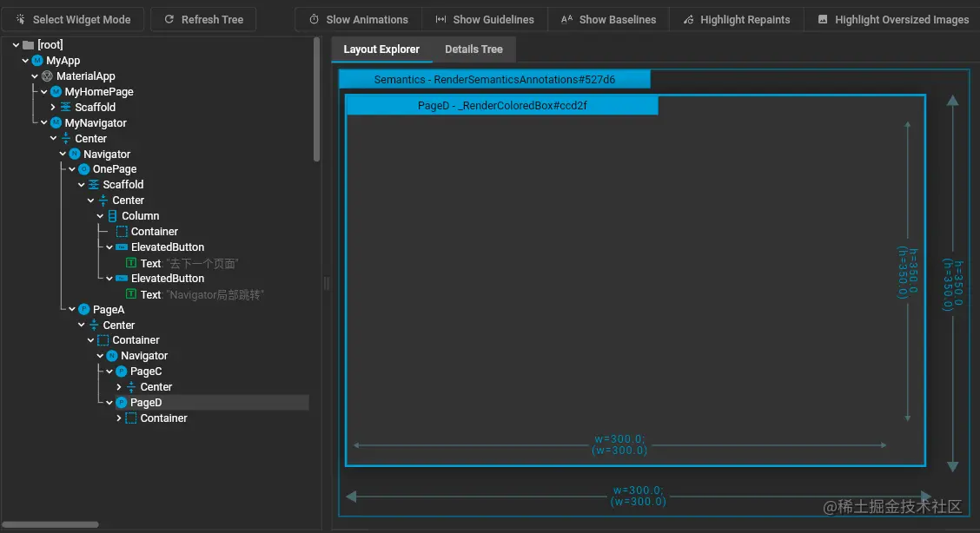Toggle Select Widget Mode
The height and width of the screenshot is (533, 980).
(x=74, y=19)
